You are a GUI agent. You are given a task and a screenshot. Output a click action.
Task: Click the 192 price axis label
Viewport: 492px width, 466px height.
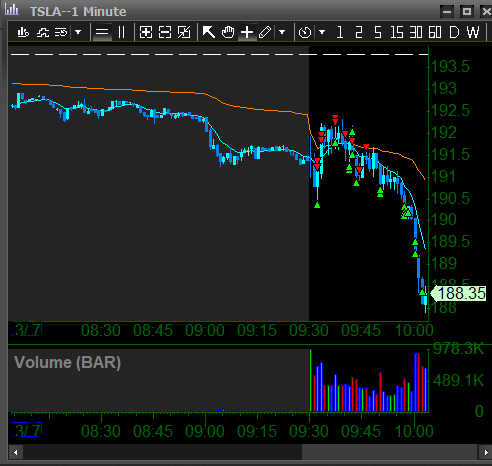tap(444, 132)
